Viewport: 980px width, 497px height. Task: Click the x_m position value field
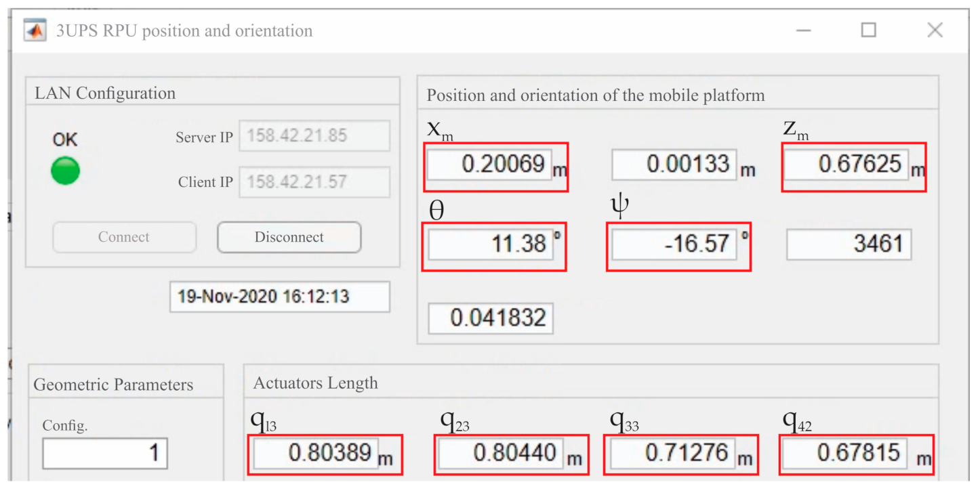coord(488,165)
